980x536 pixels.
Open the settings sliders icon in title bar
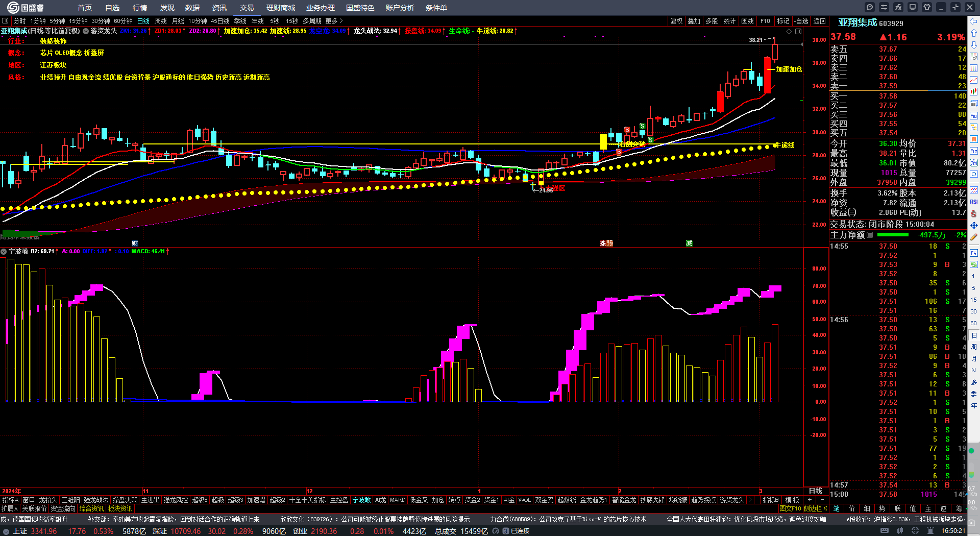(884, 7)
